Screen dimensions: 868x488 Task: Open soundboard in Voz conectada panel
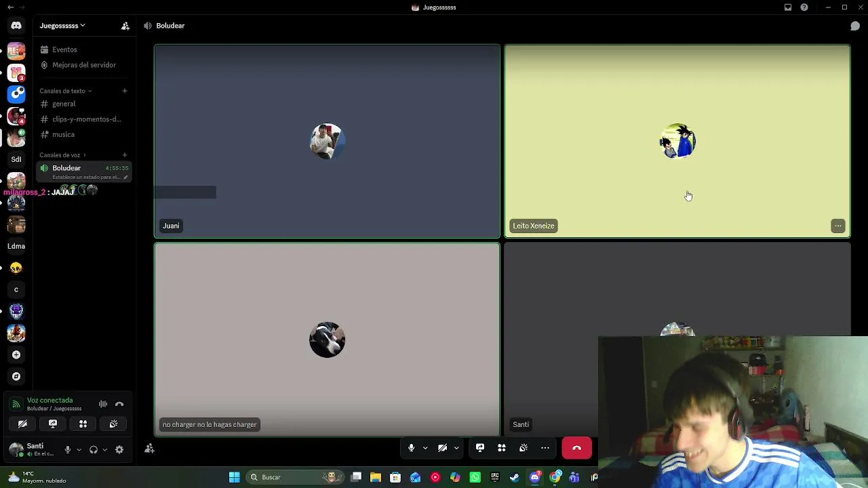[114, 424]
